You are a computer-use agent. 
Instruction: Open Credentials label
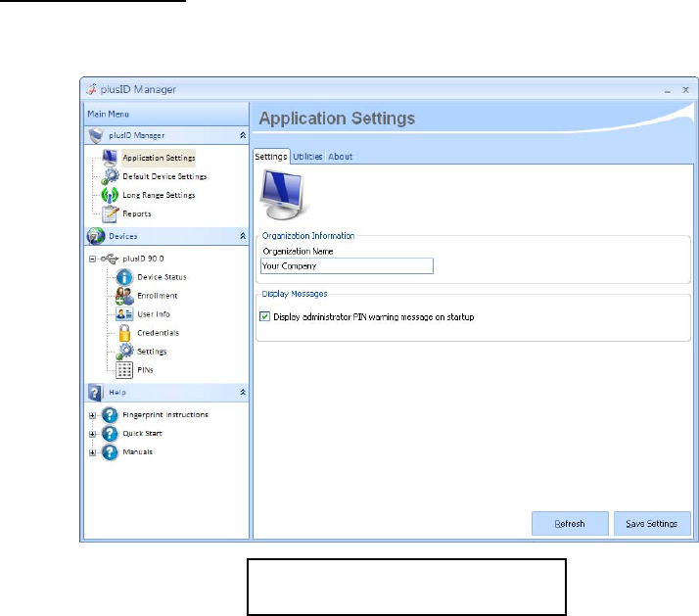point(158,333)
